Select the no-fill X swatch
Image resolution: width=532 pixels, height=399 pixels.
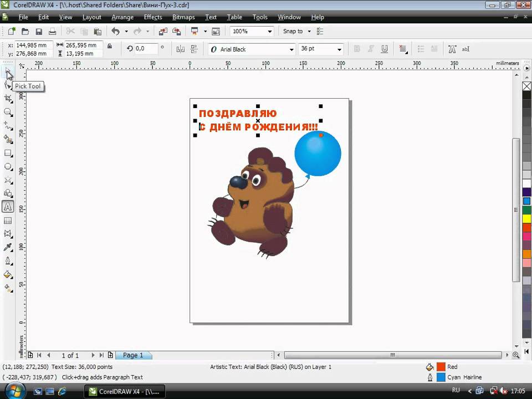coord(526,86)
